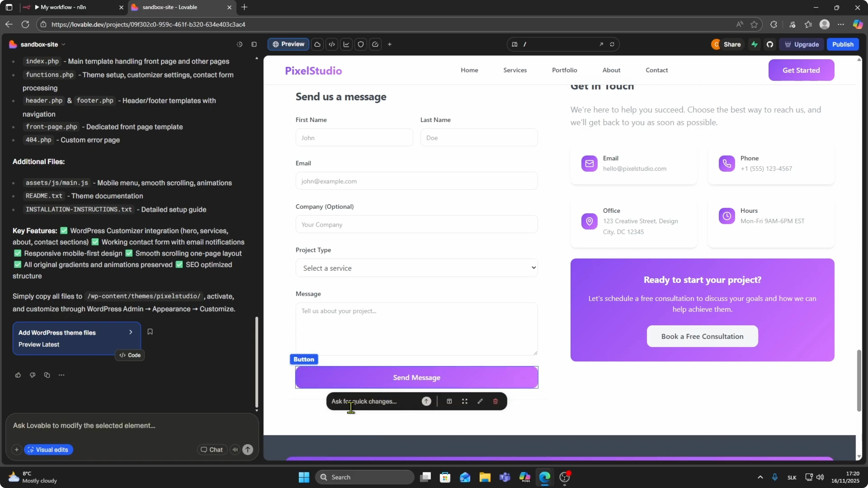Viewport: 868px width, 488px height.
Task: Click the PixelStudio logo link
Action: 313,70
